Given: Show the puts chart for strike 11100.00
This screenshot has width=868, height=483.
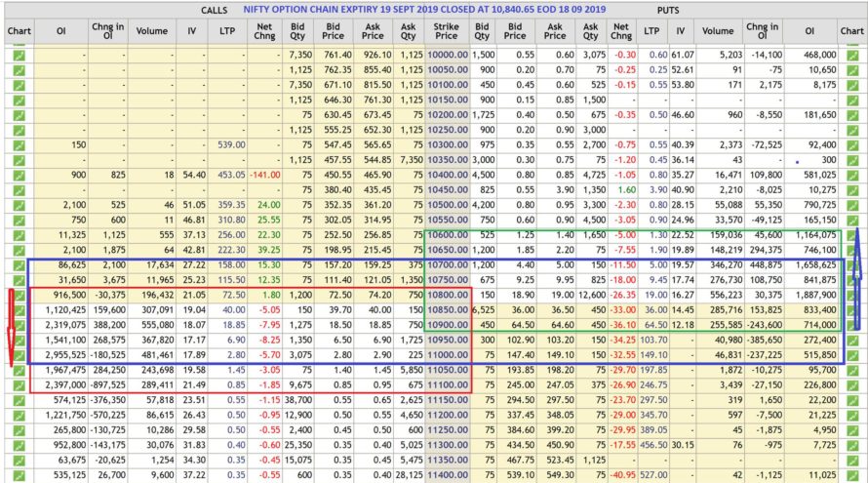Looking at the screenshot, I should (852, 385).
